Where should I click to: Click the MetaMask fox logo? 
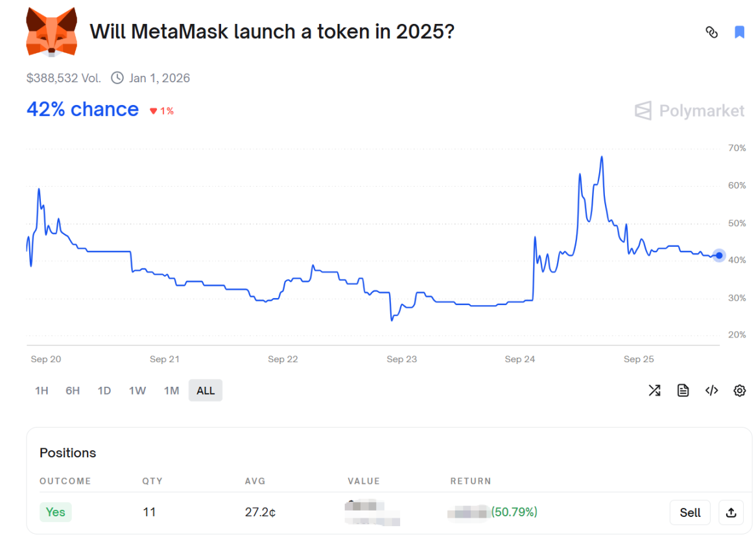click(51, 31)
